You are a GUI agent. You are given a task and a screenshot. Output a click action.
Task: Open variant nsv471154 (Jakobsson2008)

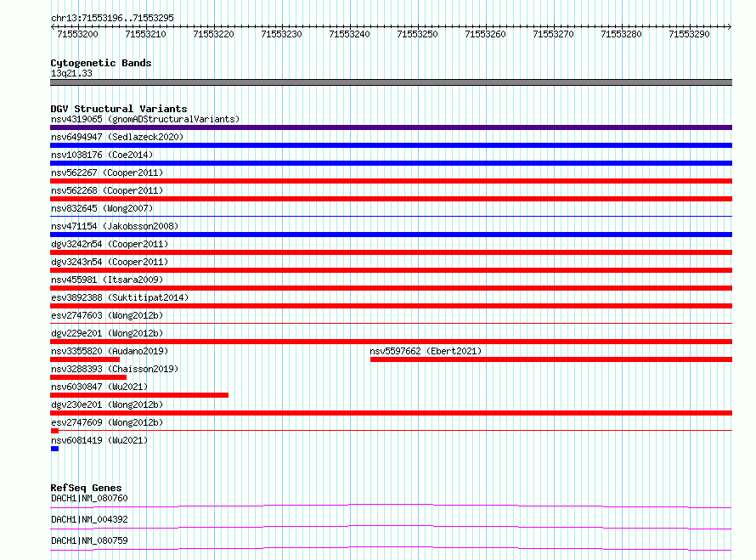click(x=115, y=226)
